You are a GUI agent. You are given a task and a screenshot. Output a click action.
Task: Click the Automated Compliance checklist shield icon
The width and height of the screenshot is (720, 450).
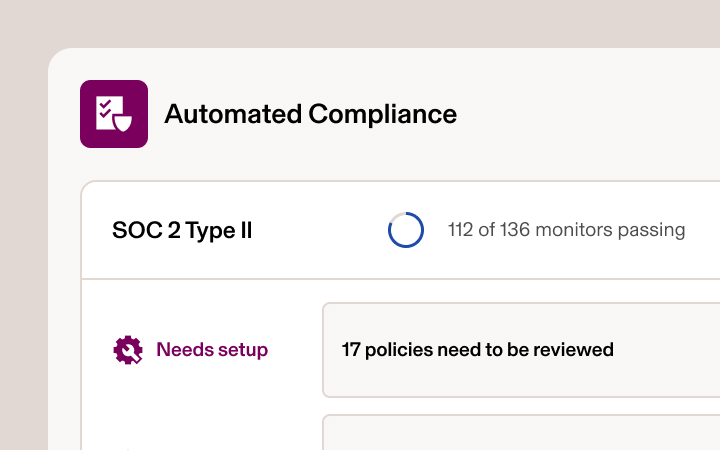tap(114, 114)
